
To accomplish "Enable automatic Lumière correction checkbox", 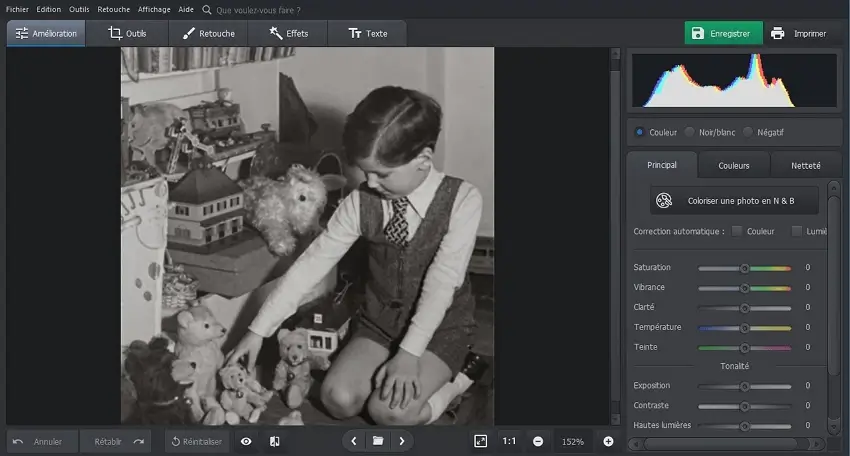I will pos(796,231).
